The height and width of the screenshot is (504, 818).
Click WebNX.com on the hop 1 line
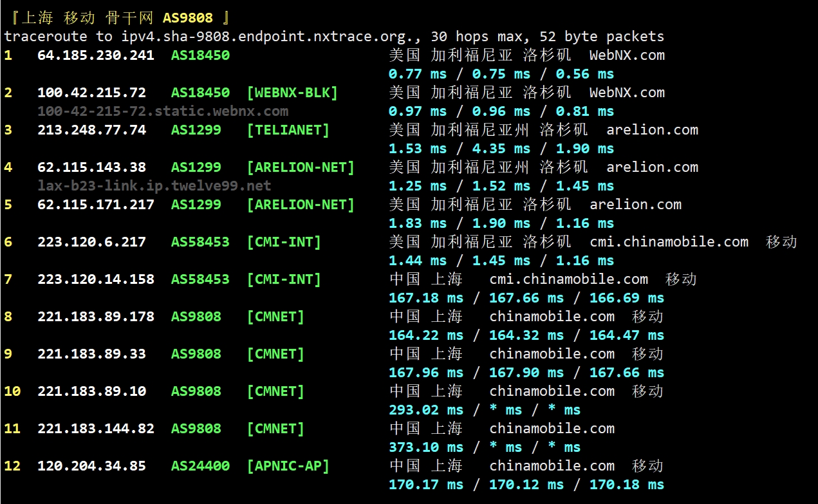(627, 55)
